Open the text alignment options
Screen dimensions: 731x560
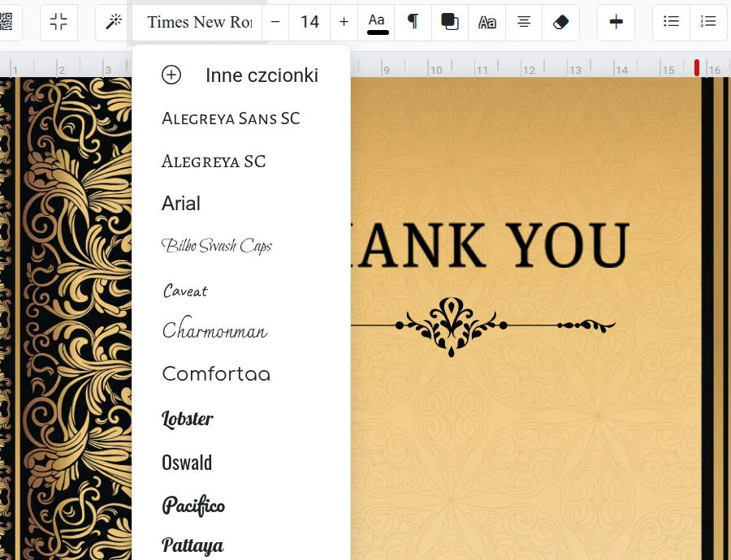click(524, 22)
